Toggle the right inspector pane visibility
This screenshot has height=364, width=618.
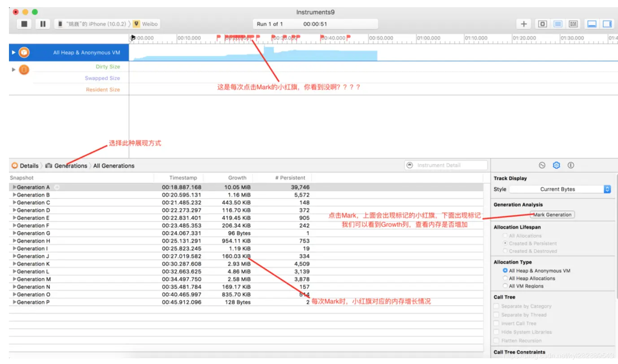(x=607, y=24)
